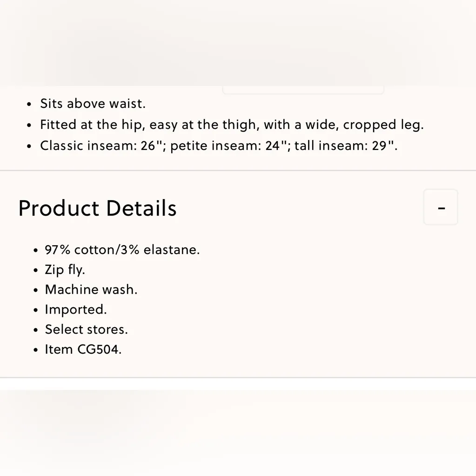Click the bullet beside "Sits above waist."

[x=30, y=104]
